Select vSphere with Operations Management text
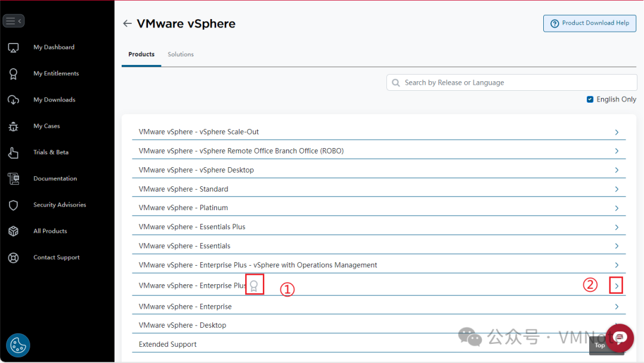 (x=315, y=265)
